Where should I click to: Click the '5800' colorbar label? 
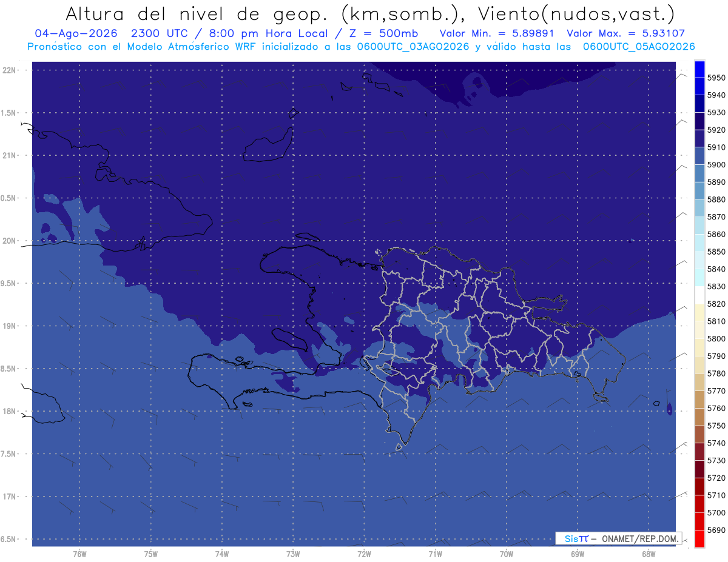coord(716,339)
